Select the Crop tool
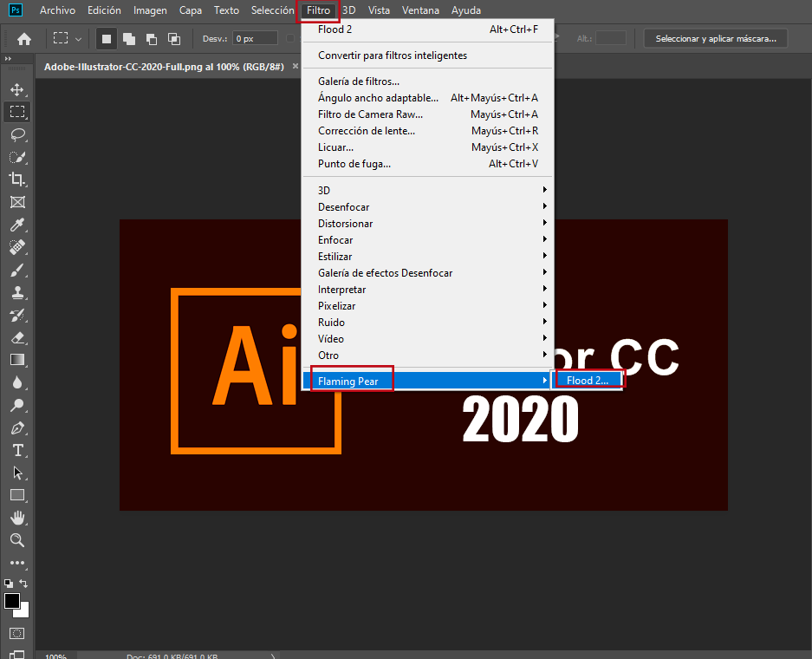Viewport: 812px width, 659px height. click(17, 179)
